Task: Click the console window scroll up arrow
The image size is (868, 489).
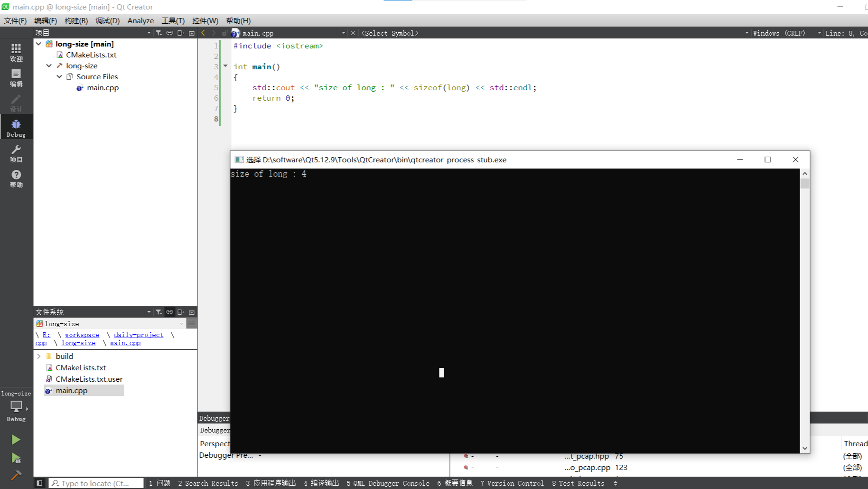Action: [804, 174]
